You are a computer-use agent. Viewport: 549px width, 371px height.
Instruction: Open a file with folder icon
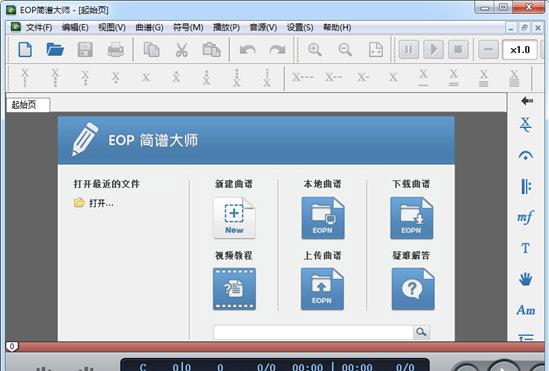55,49
